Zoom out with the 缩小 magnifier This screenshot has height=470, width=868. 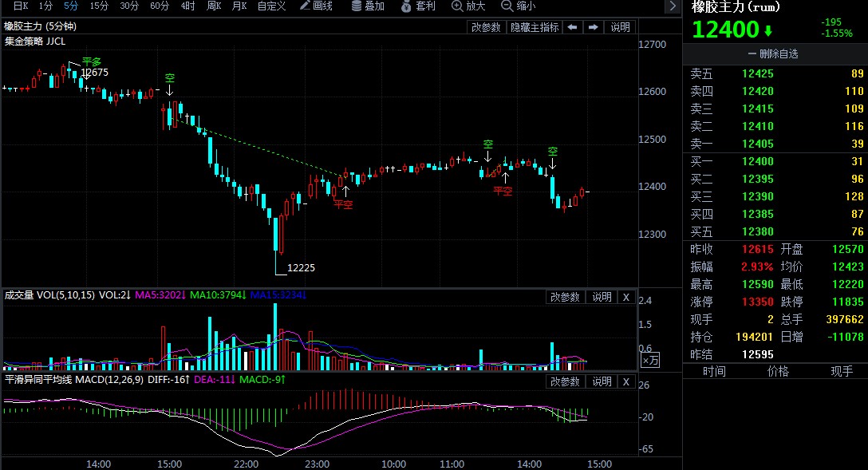point(518,6)
